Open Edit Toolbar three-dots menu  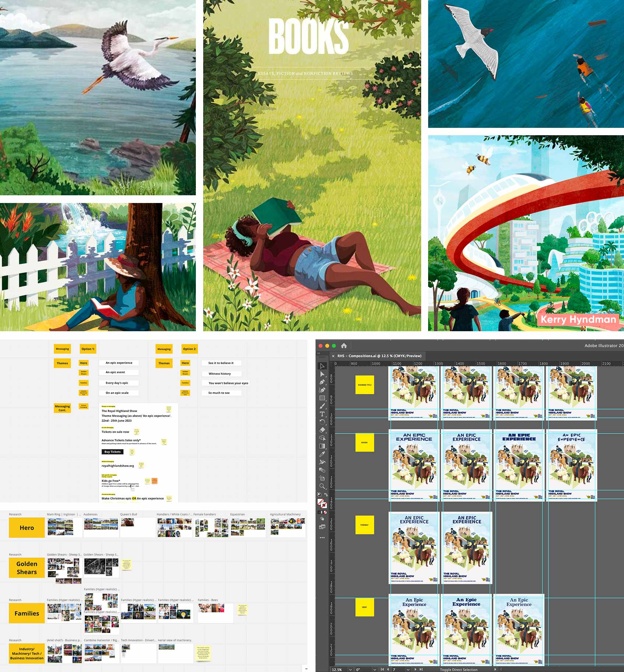[322, 538]
